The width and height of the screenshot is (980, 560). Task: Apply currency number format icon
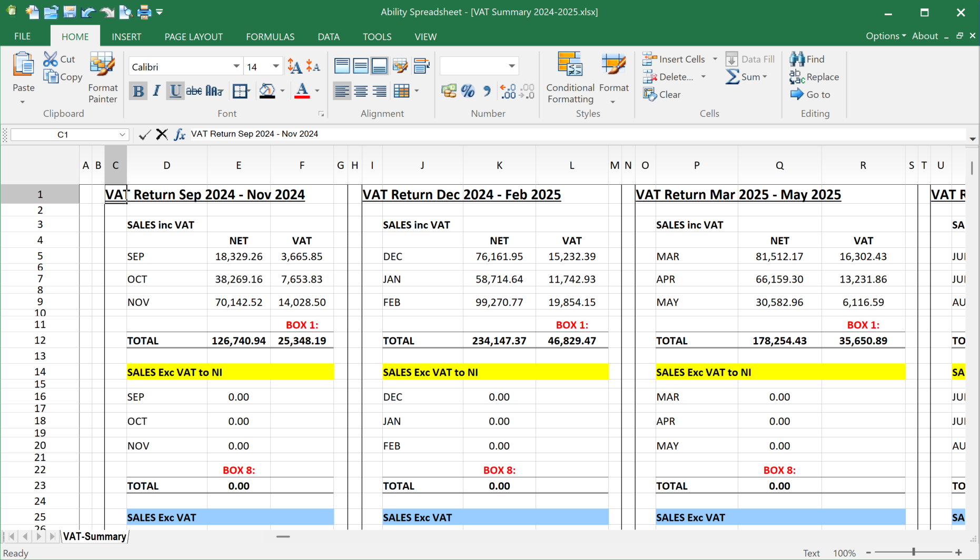(449, 92)
